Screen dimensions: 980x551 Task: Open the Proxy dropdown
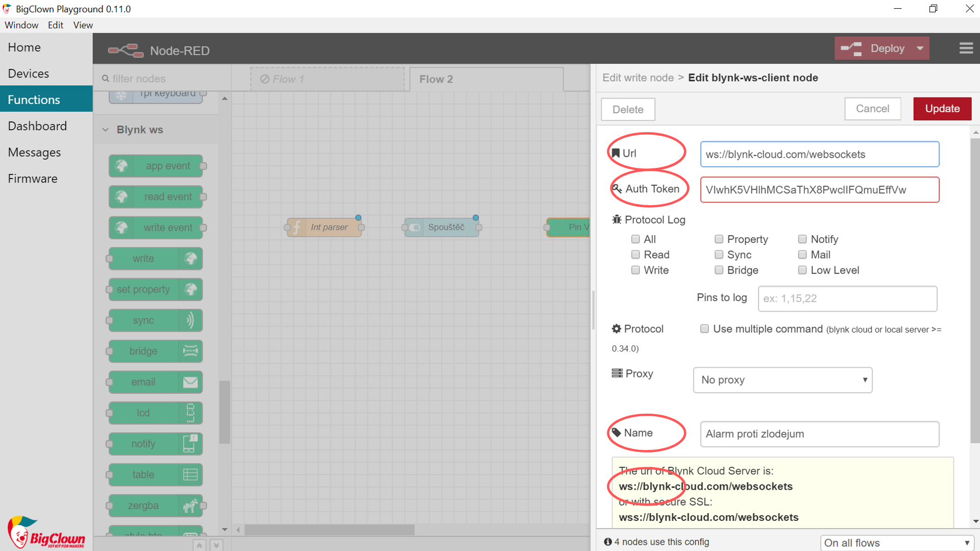tap(782, 380)
